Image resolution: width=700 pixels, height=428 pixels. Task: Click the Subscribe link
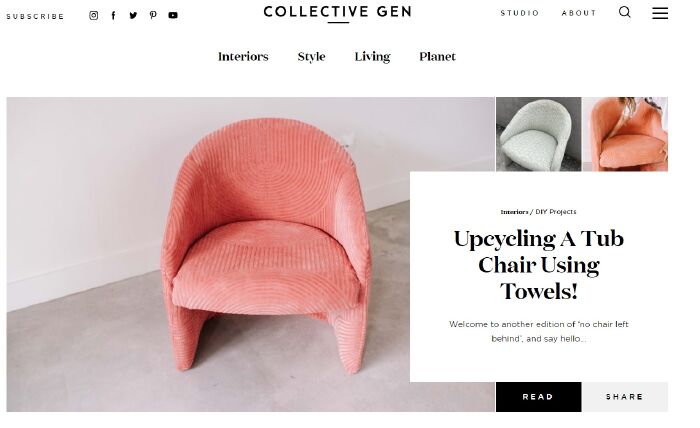(35, 17)
